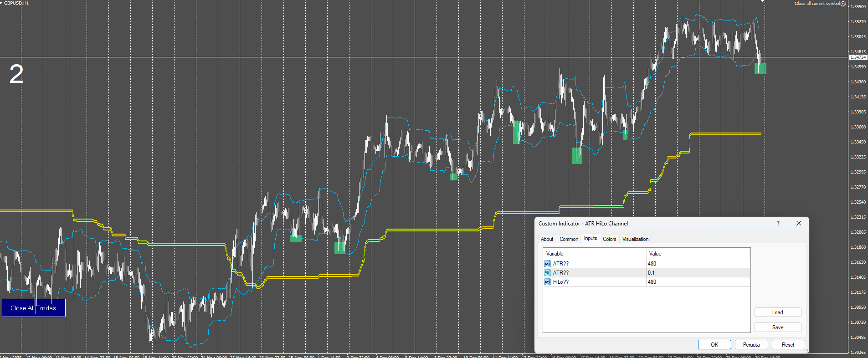Click the help question mark in dialog title

(778, 223)
